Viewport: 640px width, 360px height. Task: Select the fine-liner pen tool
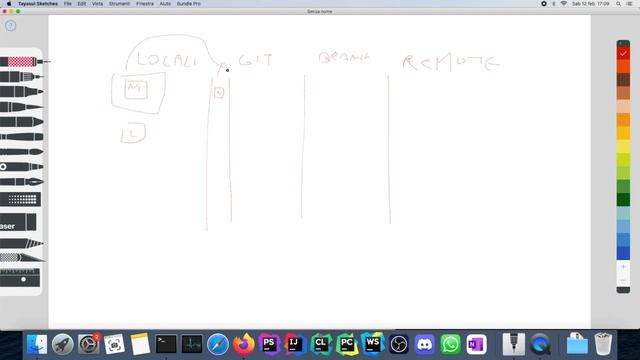[x=21, y=77]
